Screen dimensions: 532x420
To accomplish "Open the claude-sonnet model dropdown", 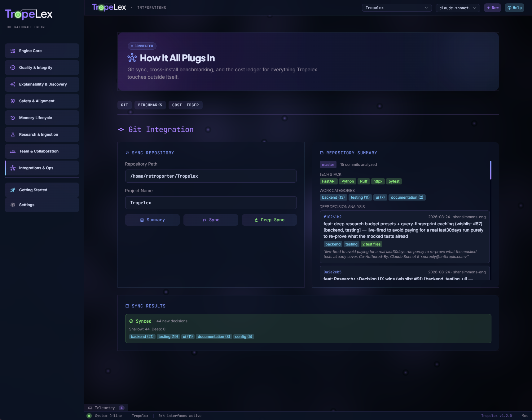I will (x=458, y=8).
